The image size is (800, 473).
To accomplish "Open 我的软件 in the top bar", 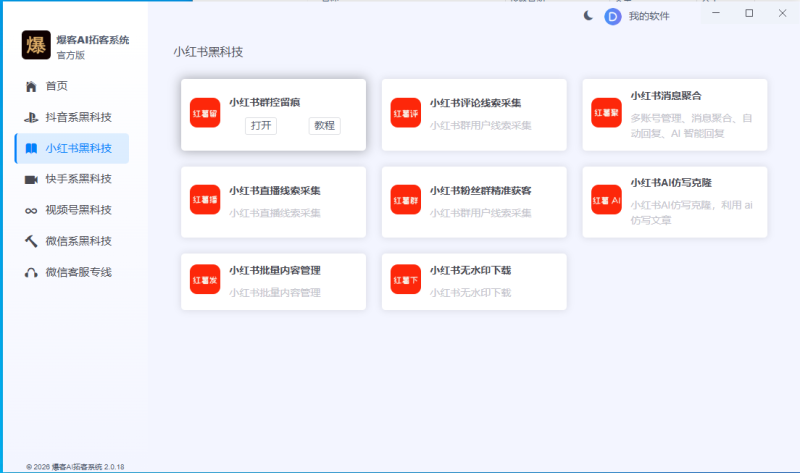I will tap(649, 16).
